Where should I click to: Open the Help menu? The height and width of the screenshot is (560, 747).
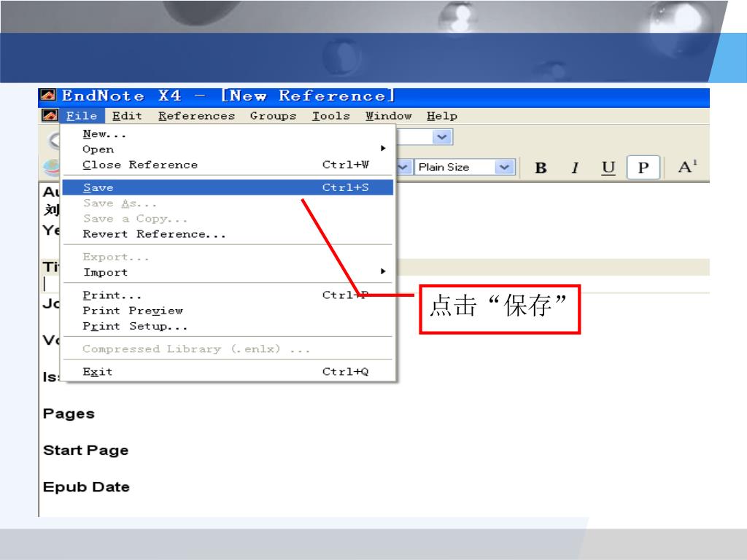click(441, 116)
